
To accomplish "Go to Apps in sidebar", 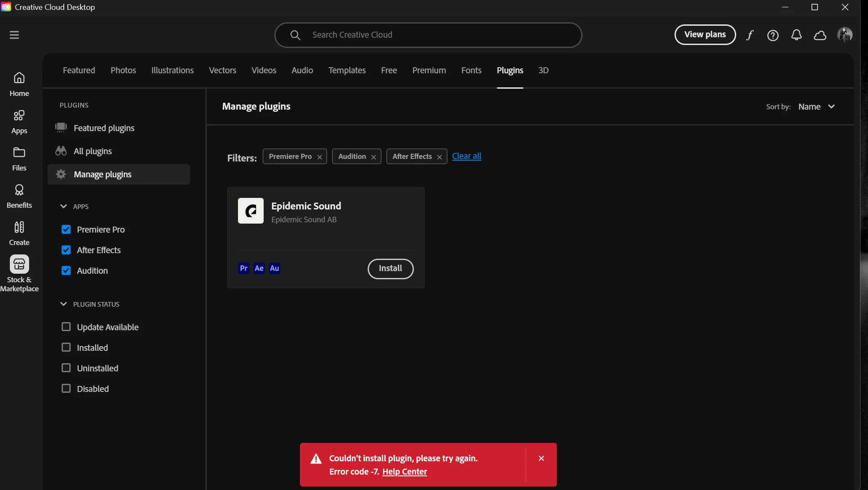I will pyautogui.click(x=19, y=122).
